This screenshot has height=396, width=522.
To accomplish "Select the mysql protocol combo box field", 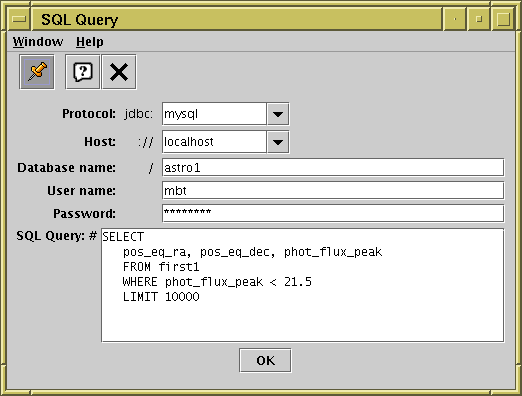I will (214, 114).
